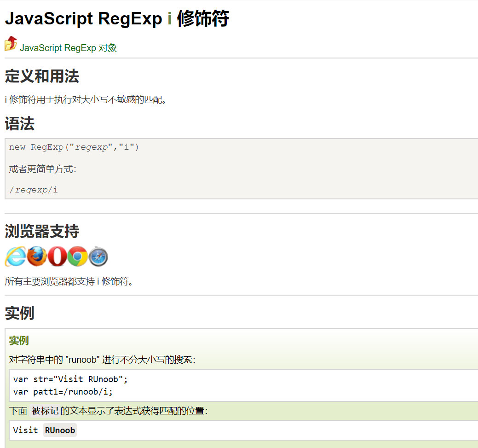478x448 pixels.
Task: Open the JavaScript RegExp 对象 link
Action: coord(68,48)
